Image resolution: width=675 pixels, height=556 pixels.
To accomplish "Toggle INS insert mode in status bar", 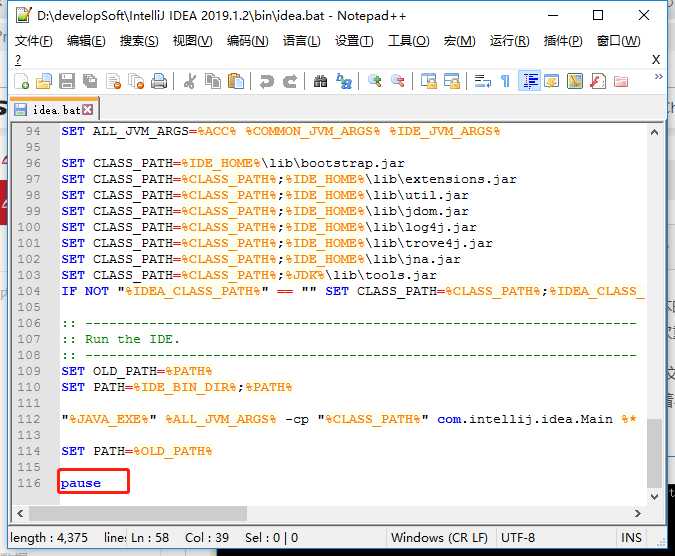I will pyautogui.click(x=631, y=537).
